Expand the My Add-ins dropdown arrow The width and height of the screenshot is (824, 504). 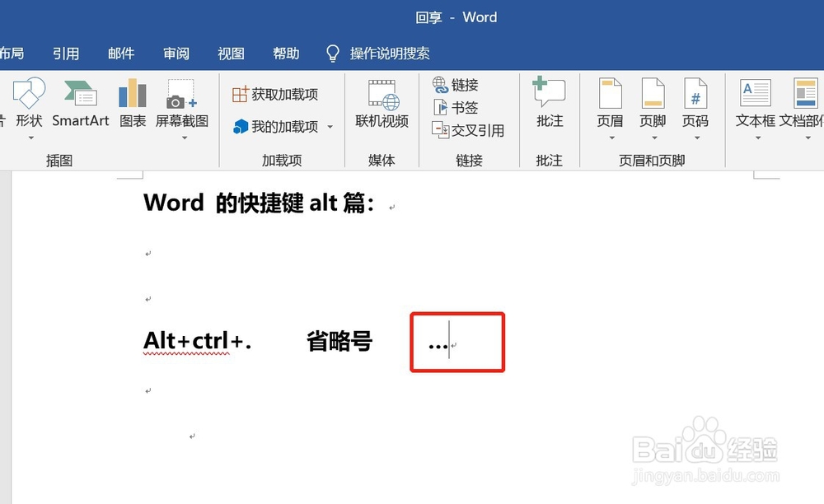click(x=330, y=127)
